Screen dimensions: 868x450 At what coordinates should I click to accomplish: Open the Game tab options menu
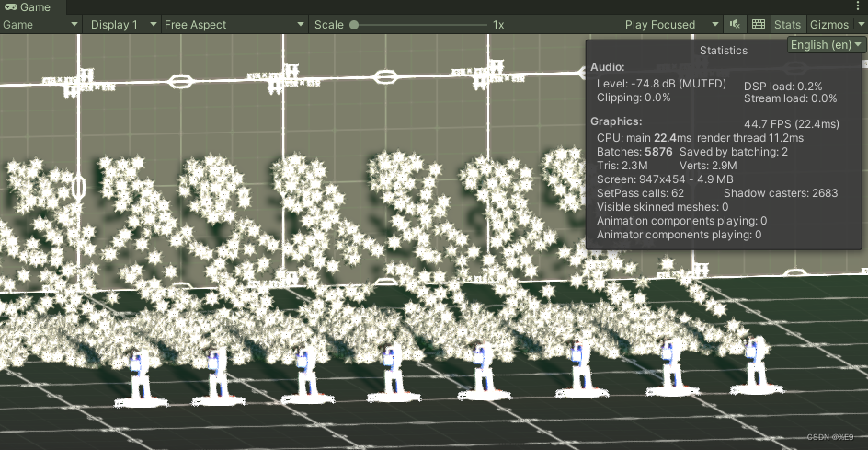pyautogui.click(x=859, y=6)
